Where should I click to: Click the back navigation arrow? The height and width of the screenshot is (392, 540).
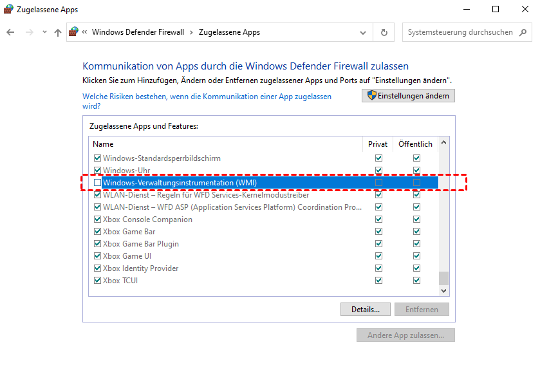pyautogui.click(x=10, y=32)
